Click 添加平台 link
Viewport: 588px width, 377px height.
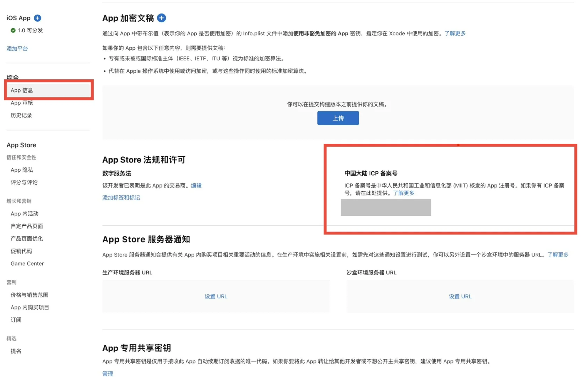pyautogui.click(x=17, y=49)
